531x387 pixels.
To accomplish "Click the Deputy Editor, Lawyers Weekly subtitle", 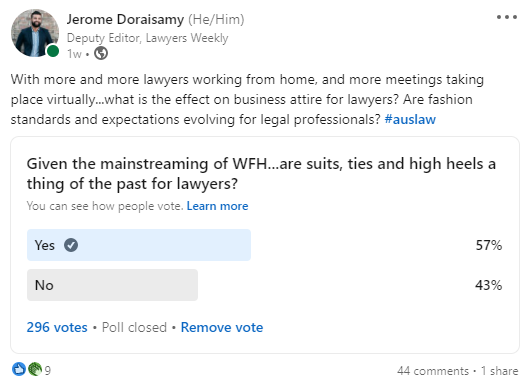I will point(148,38).
